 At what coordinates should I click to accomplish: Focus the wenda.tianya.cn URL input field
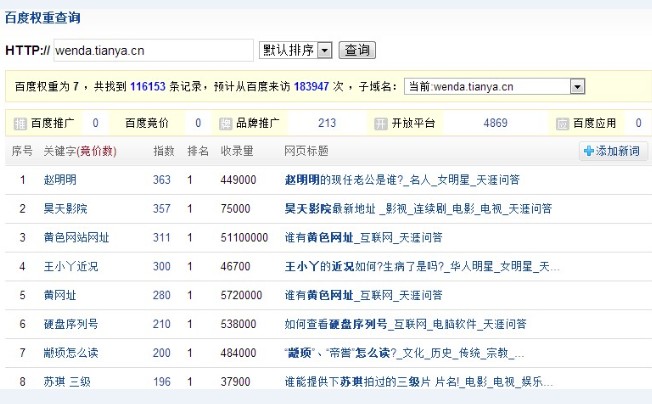153,50
